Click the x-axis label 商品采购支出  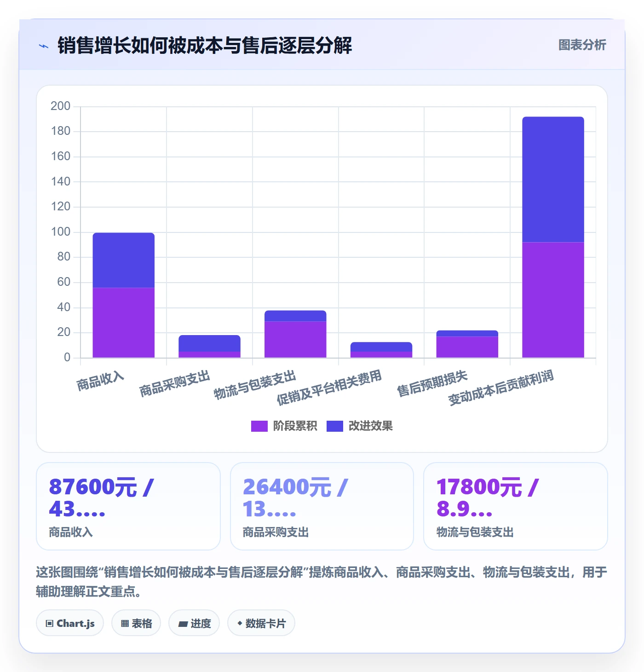click(x=175, y=383)
